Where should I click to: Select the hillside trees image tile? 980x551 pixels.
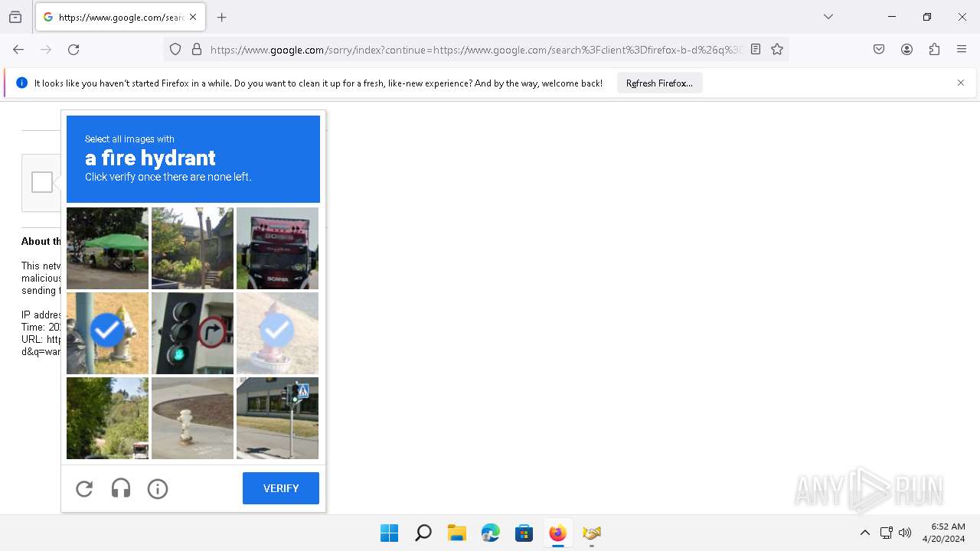pos(107,418)
